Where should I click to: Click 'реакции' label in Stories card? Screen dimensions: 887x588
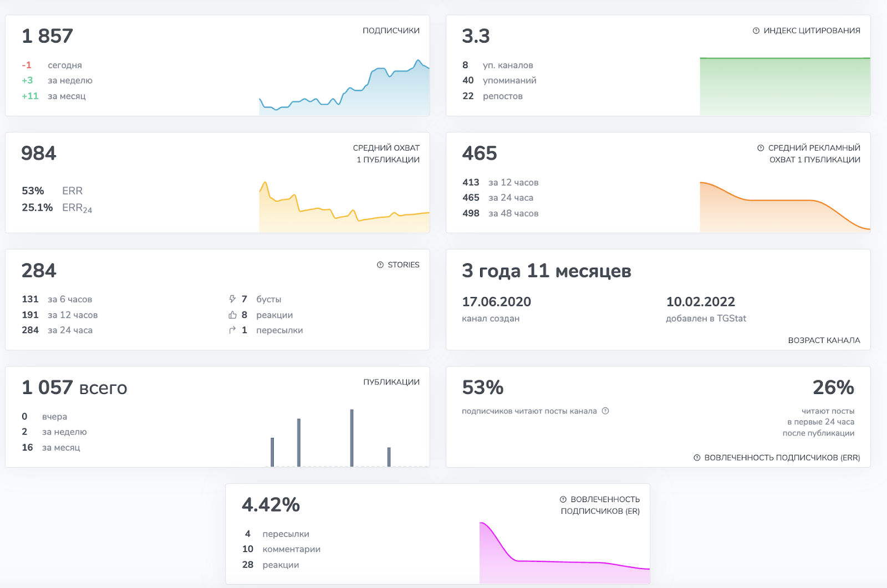[x=274, y=315]
